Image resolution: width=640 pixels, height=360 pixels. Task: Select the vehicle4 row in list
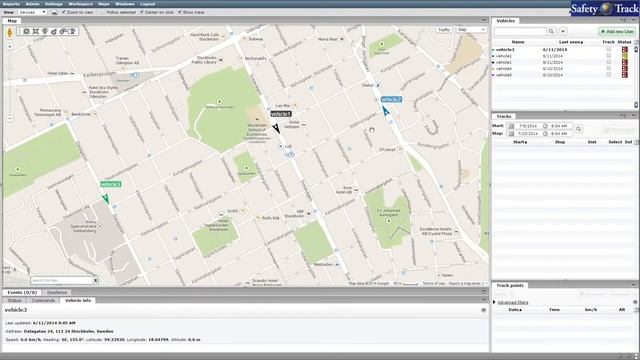pos(563,69)
